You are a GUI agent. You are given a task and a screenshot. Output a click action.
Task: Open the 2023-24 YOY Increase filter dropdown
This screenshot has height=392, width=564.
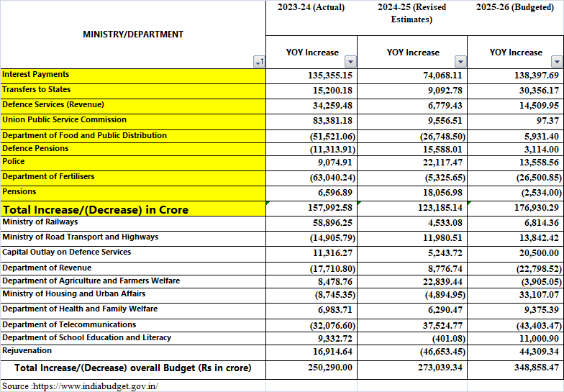tap(350, 62)
